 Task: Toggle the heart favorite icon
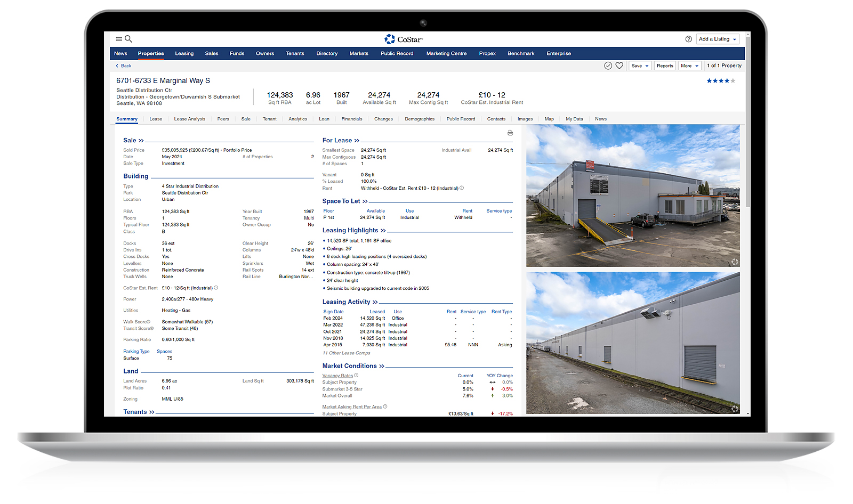(619, 66)
